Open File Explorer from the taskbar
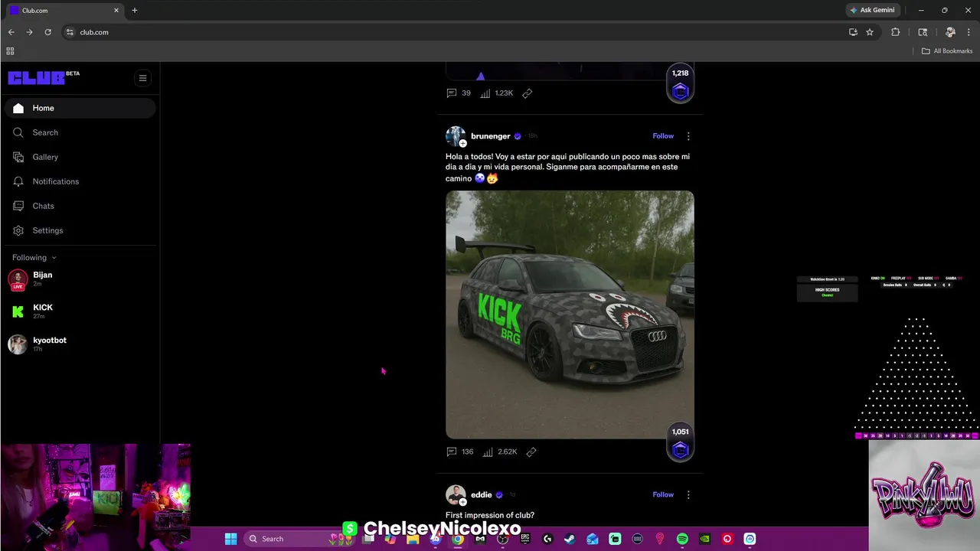This screenshot has height=551, width=980. click(x=413, y=539)
